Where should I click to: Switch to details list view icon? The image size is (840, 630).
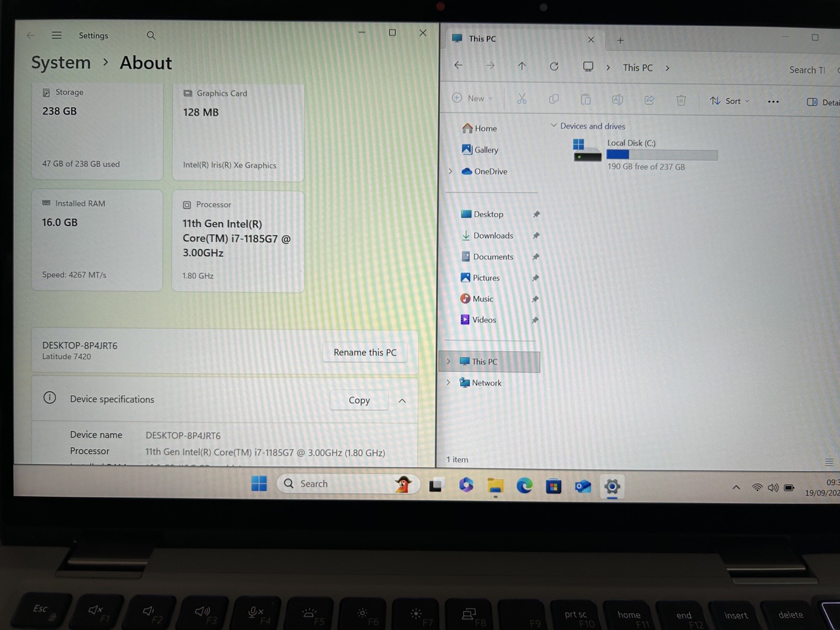click(829, 462)
